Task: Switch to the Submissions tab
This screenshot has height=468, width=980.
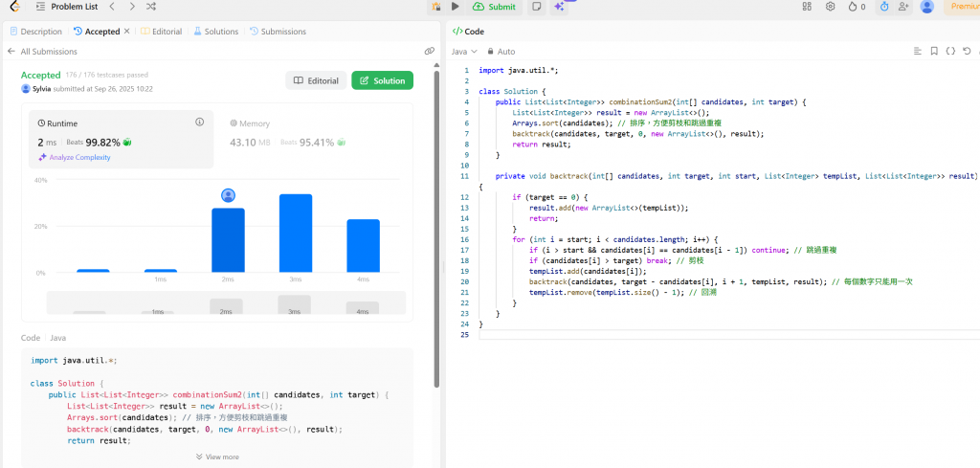Action: coord(278,32)
